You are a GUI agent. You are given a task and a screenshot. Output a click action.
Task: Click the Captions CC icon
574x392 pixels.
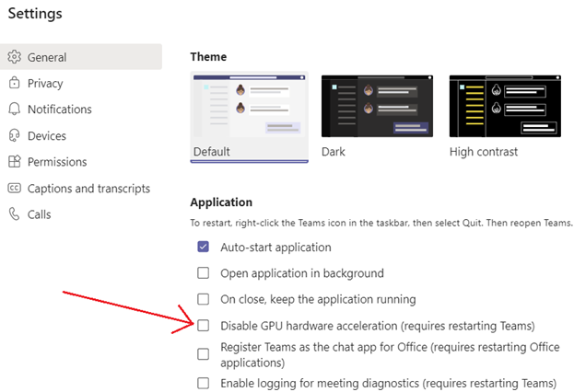(14, 189)
